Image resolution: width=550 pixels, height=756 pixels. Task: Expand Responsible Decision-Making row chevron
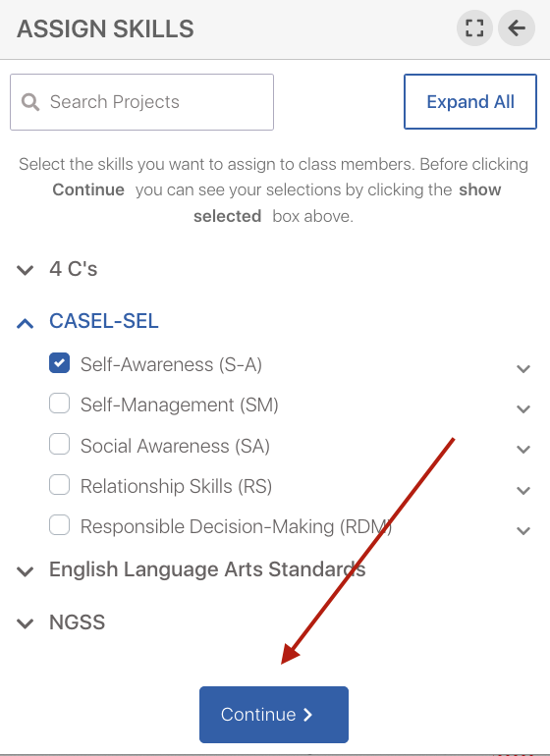click(x=523, y=531)
